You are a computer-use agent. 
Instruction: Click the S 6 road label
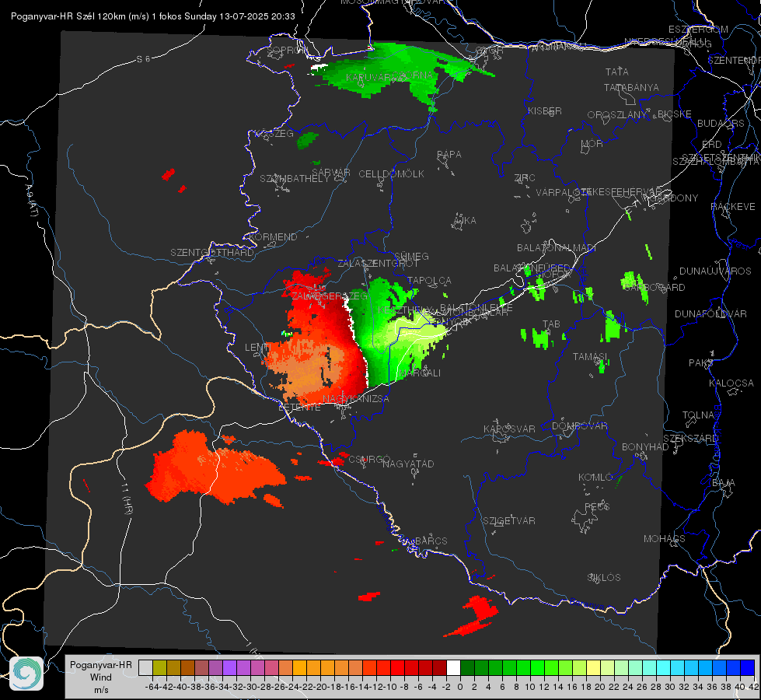coord(143,59)
